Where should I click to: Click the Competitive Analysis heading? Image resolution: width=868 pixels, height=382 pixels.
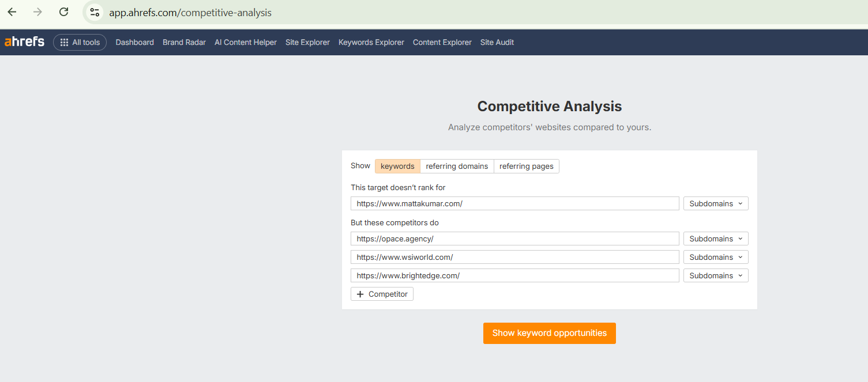pyautogui.click(x=550, y=107)
